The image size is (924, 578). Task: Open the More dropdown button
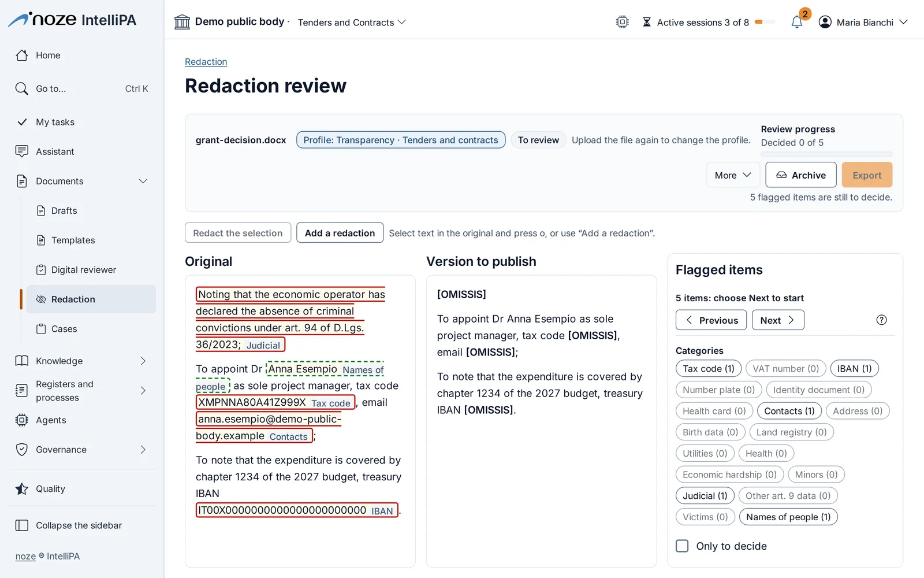[733, 175]
